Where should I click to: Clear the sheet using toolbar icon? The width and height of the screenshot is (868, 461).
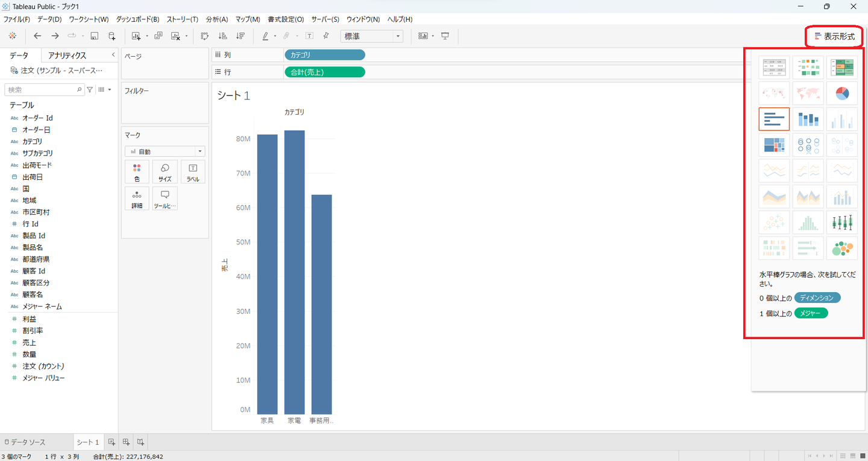175,36
